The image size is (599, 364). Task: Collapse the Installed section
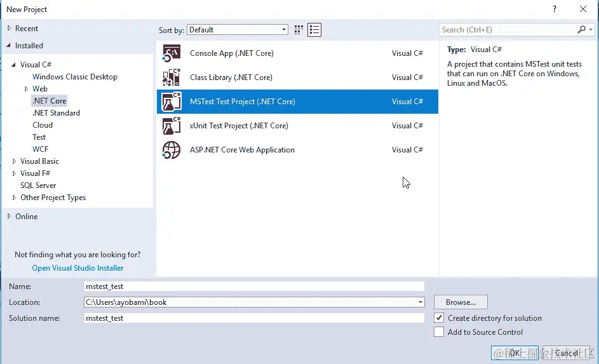[8, 46]
